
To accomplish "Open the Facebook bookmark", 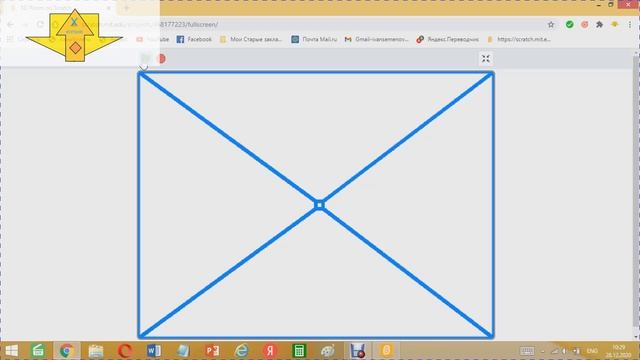I will pos(194,39).
